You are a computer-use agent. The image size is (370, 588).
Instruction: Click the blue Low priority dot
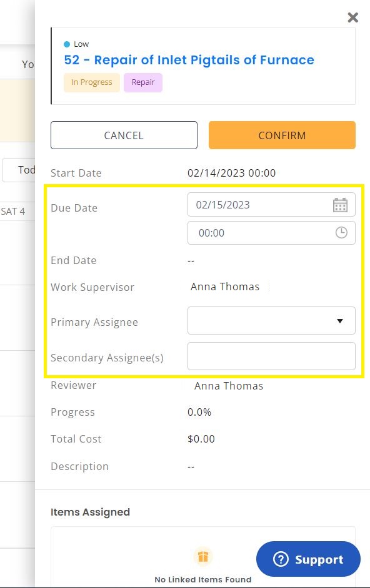[x=67, y=44]
